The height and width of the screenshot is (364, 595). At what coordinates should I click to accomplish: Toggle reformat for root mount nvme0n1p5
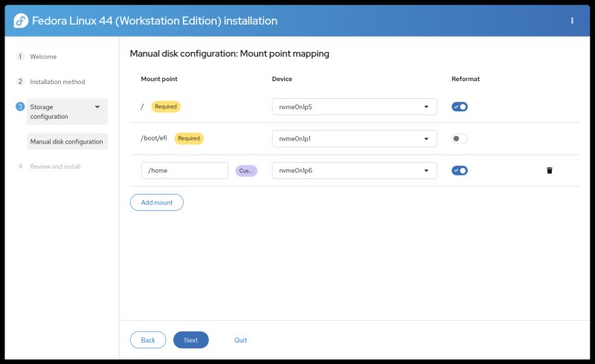[460, 106]
